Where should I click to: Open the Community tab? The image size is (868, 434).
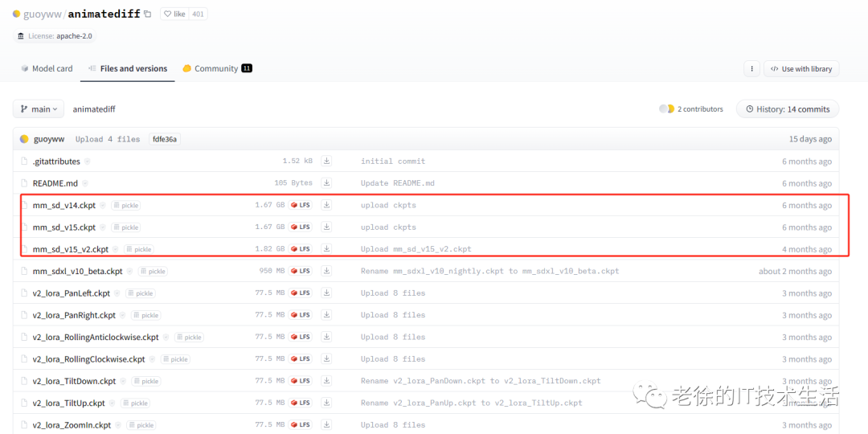(218, 68)
